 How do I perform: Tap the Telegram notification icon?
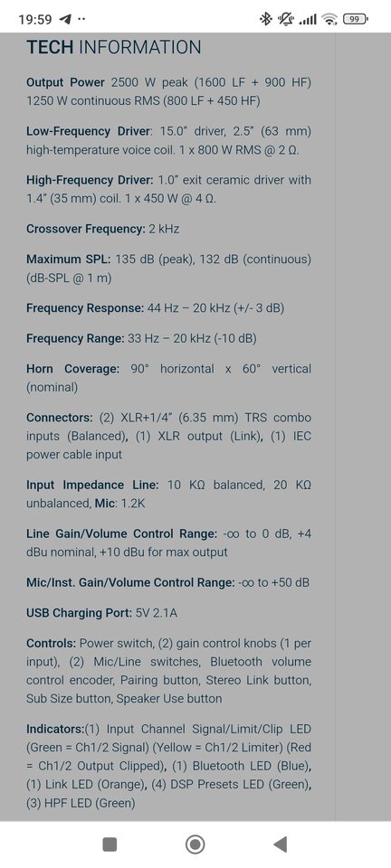pyautogui.click(x=65, y=19)
